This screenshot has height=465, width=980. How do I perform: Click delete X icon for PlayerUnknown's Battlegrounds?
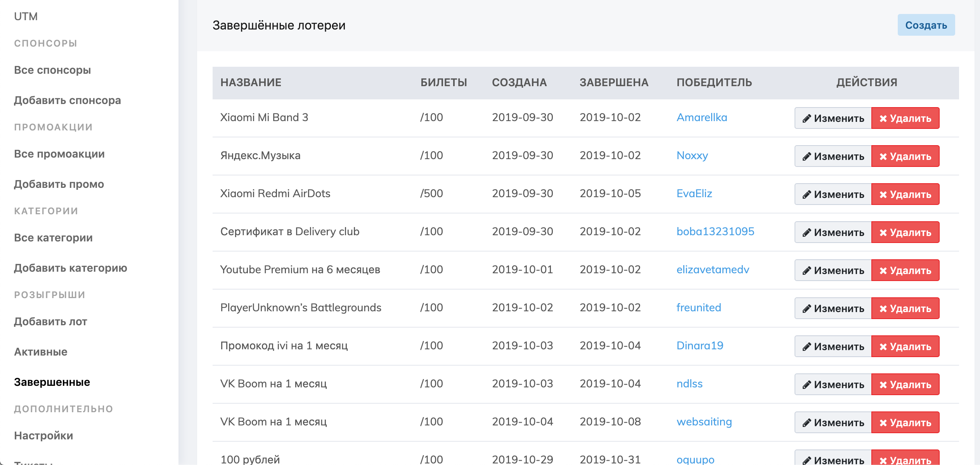click(x=883, y=309)
